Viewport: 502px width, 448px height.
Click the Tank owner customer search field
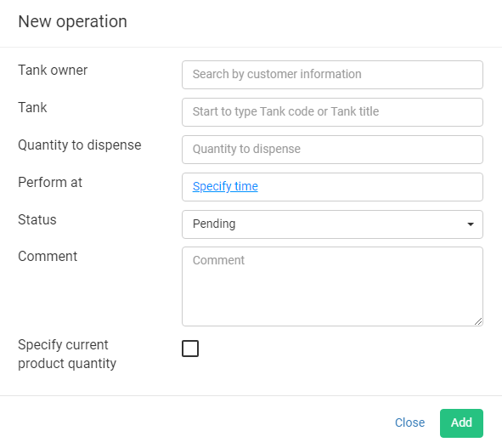pos(332,75)
